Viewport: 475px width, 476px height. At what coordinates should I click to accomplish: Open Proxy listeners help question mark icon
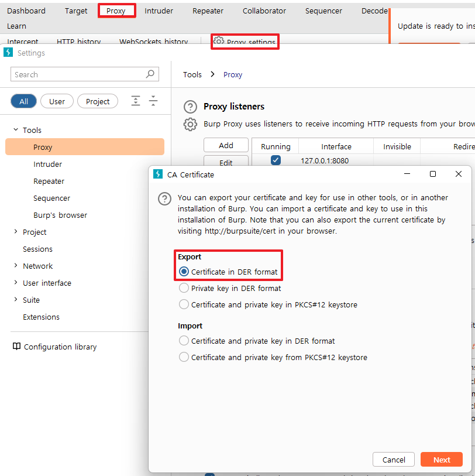click(190, 107)
